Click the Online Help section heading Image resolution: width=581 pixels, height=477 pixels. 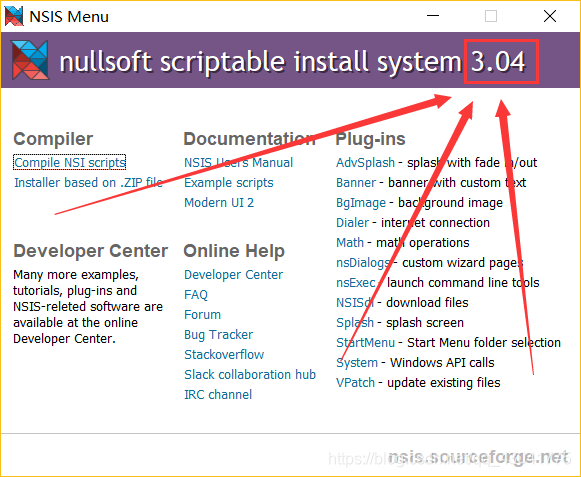[x=234, y=251]
